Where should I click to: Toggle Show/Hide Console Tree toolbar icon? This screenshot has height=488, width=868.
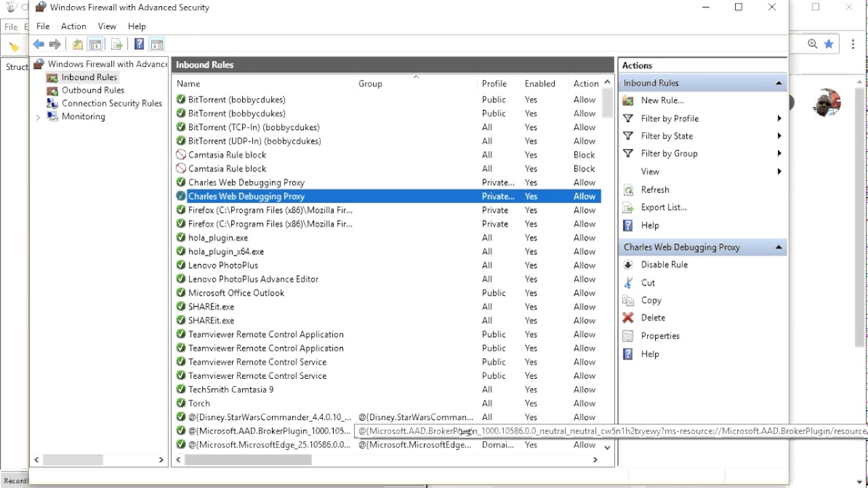click(x=96, y=45)
